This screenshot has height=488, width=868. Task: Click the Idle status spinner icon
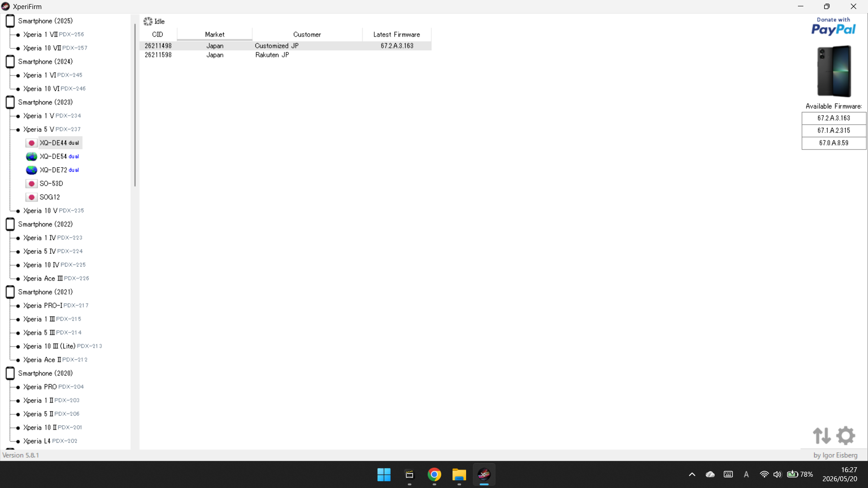point(148,21)
